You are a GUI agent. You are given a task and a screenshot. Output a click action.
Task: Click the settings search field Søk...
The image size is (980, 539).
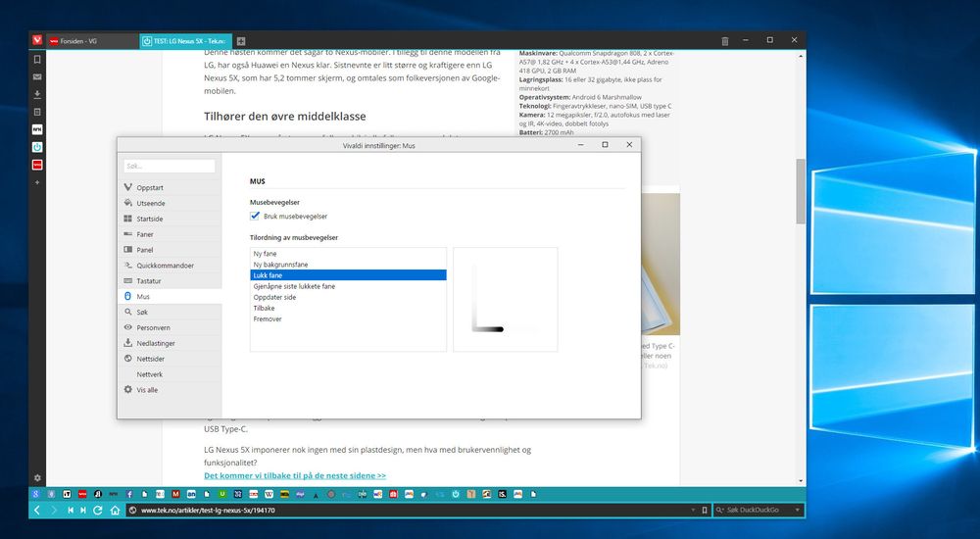coord(170,166)
